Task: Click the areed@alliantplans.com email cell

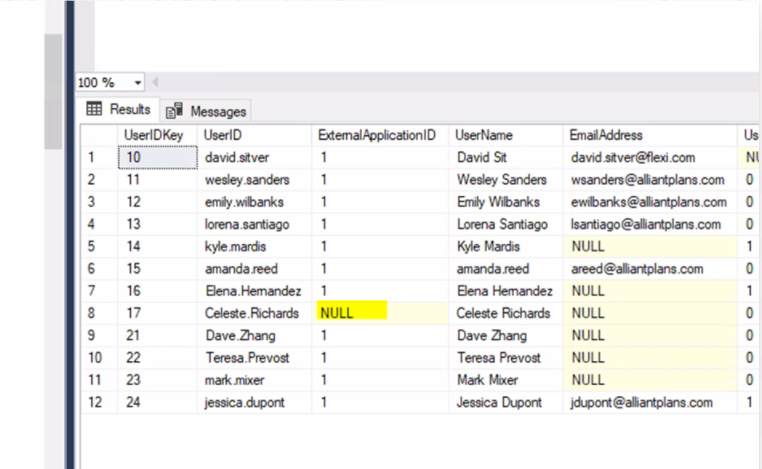Action: [x=650, y=269]
